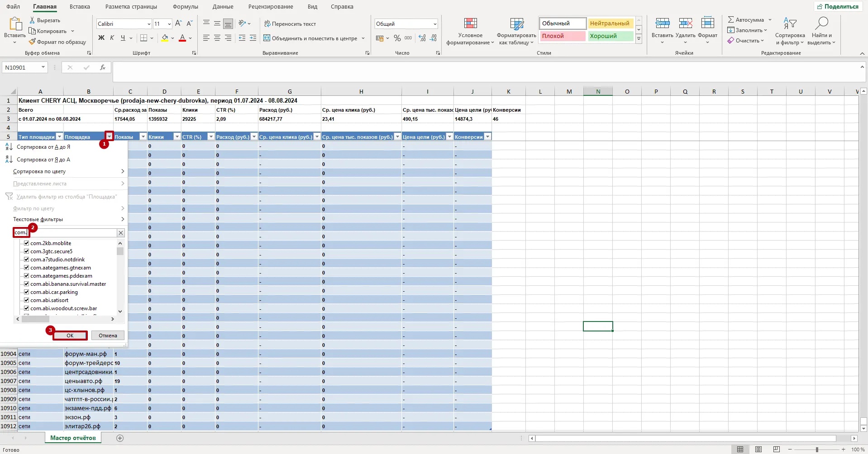The image size is (868, 454).
Task: Click the Insert Function fx icon
Action: click(x=103, y=67)
